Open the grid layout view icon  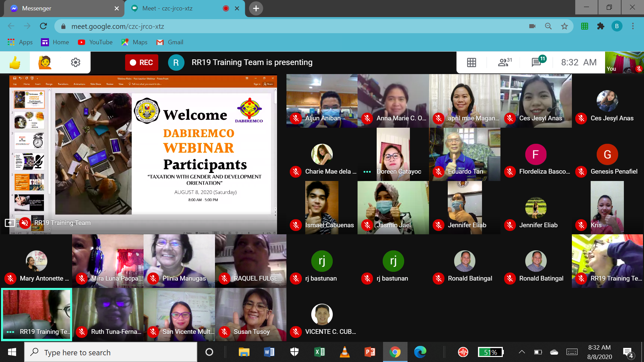471,62
